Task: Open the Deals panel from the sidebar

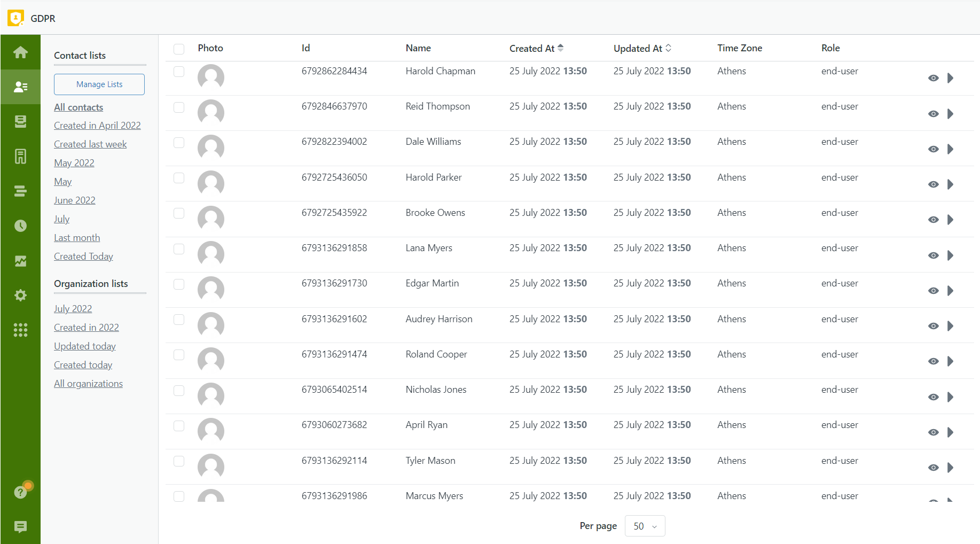Action: 20,121
